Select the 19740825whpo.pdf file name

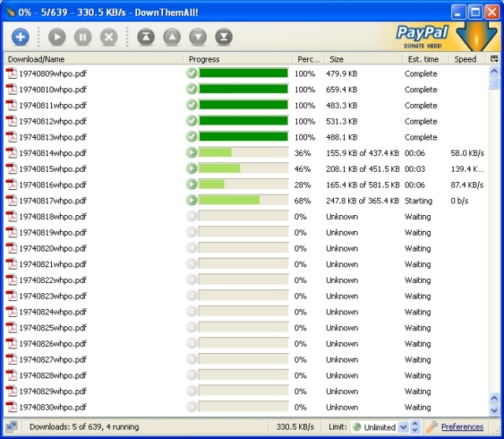53,328
